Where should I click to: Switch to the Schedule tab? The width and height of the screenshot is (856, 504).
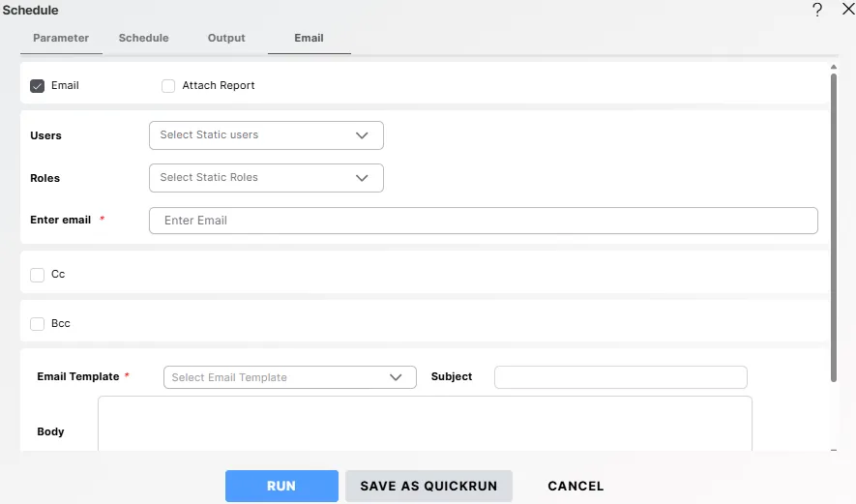143,39
